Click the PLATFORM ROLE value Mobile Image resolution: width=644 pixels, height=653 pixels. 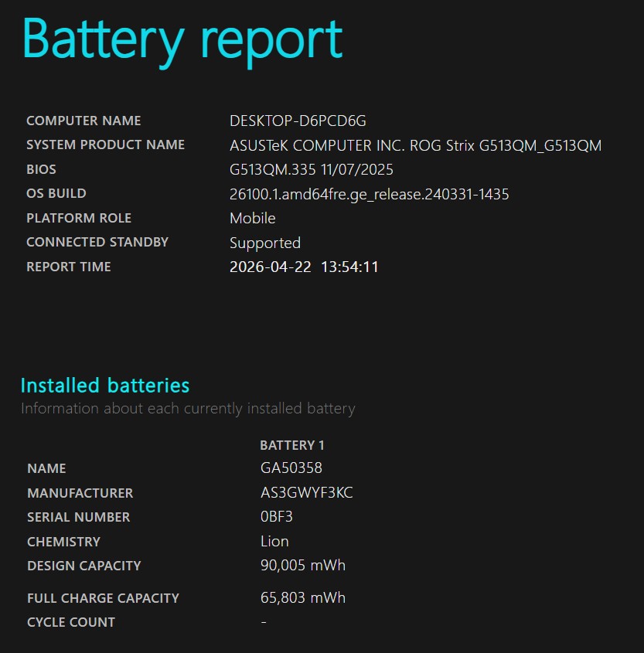(x=253, y=218)
